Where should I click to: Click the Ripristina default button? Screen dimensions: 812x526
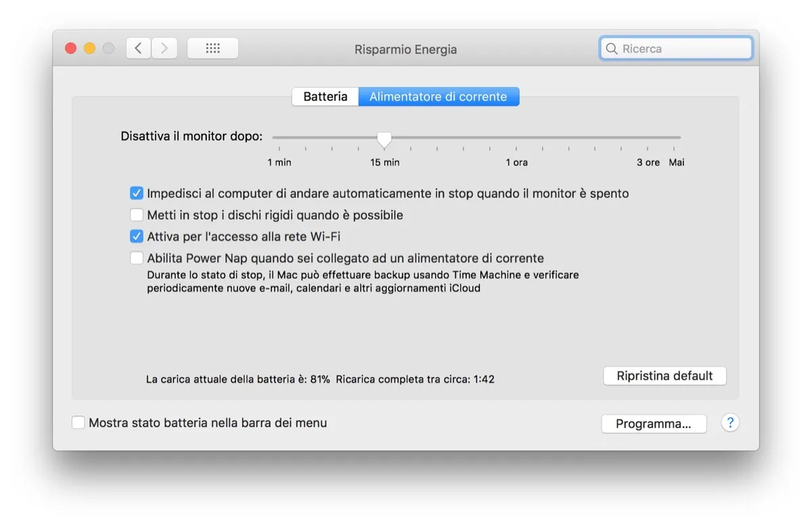(664, 375)
